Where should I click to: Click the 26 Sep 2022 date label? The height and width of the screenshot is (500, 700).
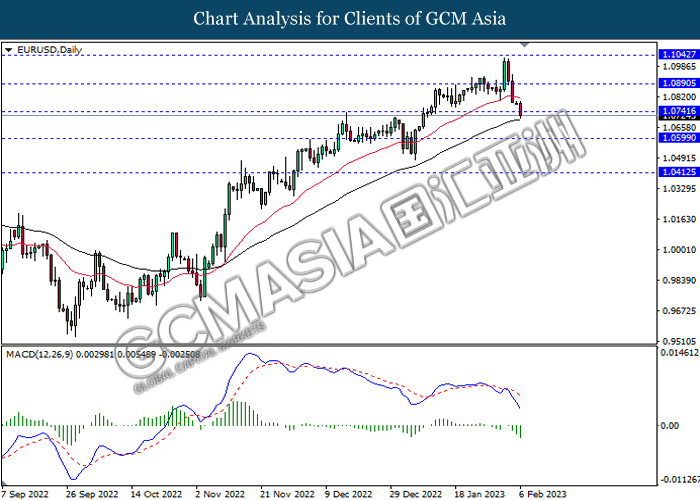coord(92,494)
